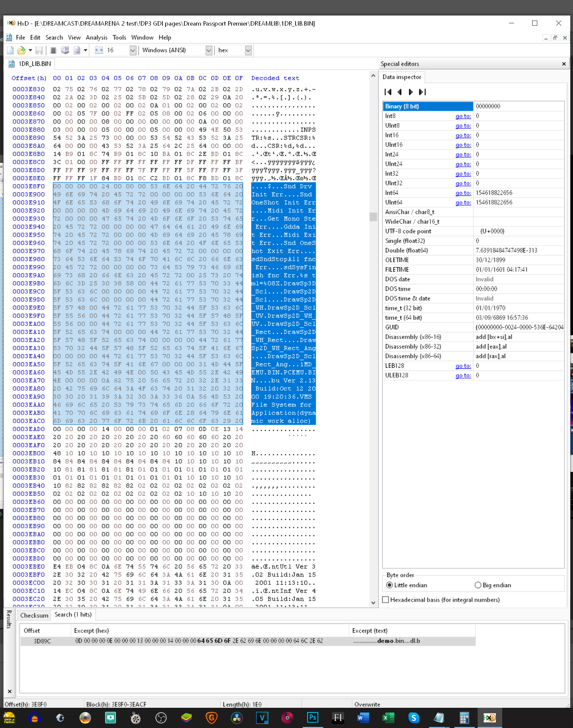Click the hex view scroll down arrow
Image resolution: width=573 pixels, height=728 pixels.
[373, 603]
